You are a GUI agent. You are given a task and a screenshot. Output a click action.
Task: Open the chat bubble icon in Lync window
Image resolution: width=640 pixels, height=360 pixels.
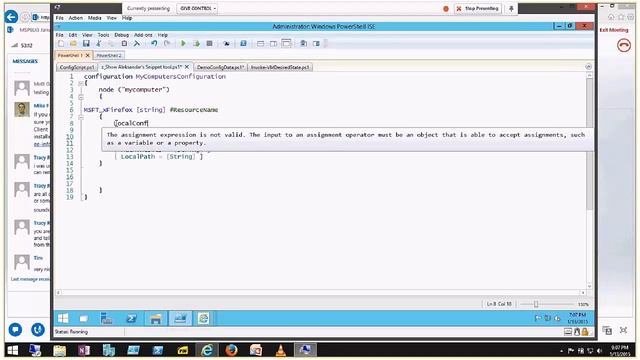coord(15,329)
